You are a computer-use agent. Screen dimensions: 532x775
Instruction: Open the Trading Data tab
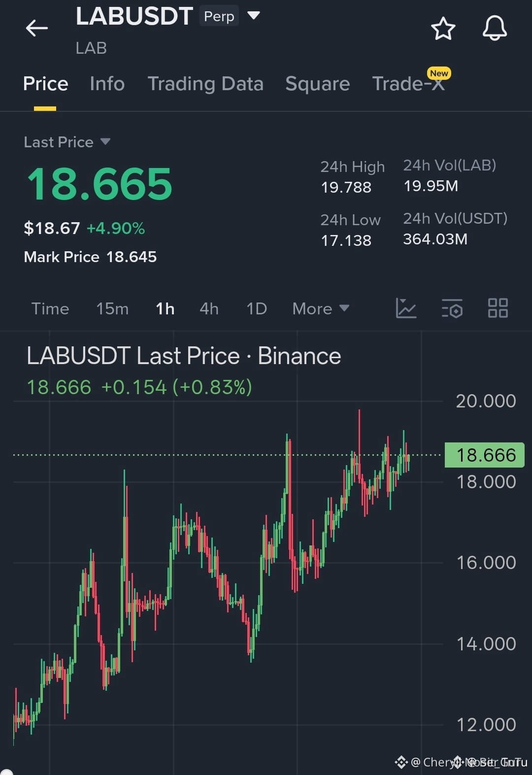[x=205, y=84]
